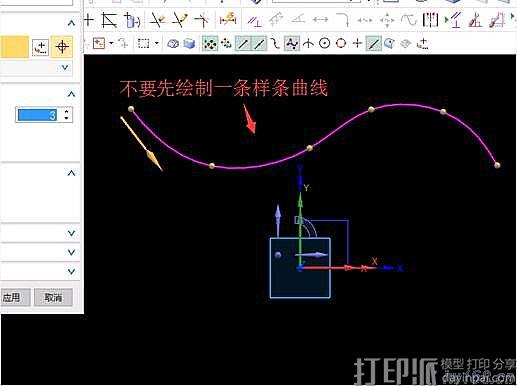Click the crosshair point icon in the panel
This screenshot has height=386, width=517.
(62, 47)
